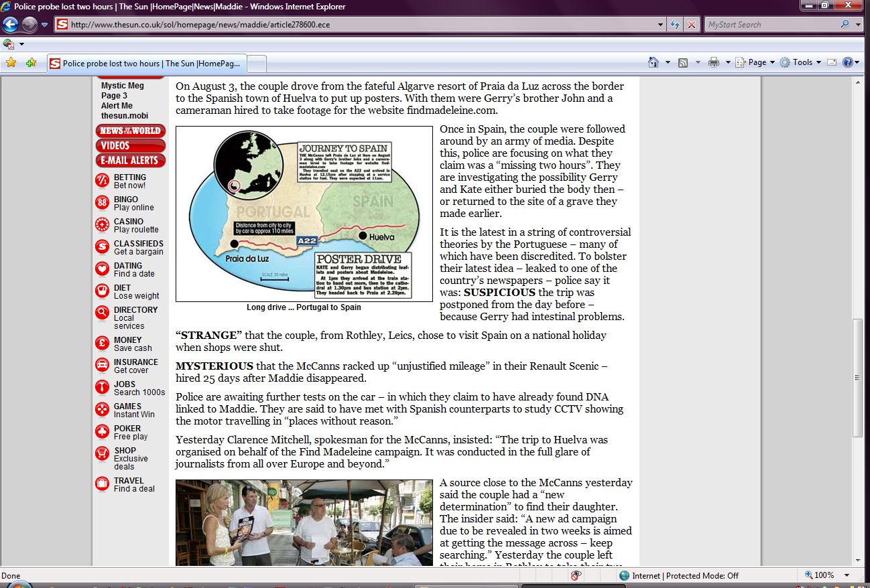Click the Refresh page icon
Image resolution: width=870 pixels, height=588 pixels.
click(x=676, y=25)
